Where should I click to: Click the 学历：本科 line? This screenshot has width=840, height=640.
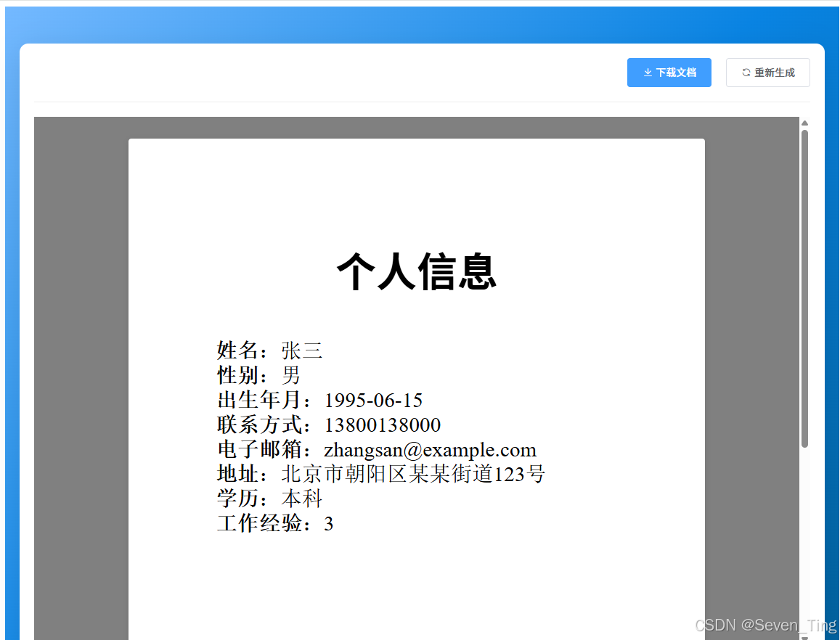pos(269,499)
